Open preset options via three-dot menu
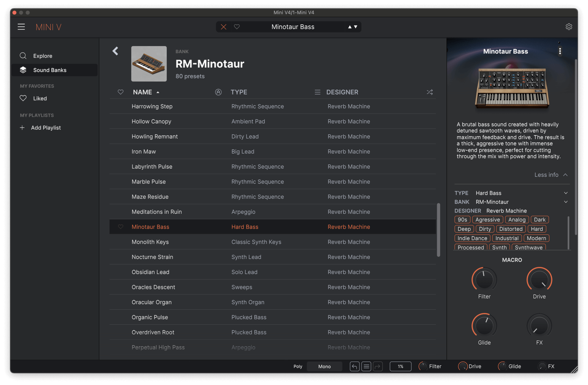 pos(560,51)
